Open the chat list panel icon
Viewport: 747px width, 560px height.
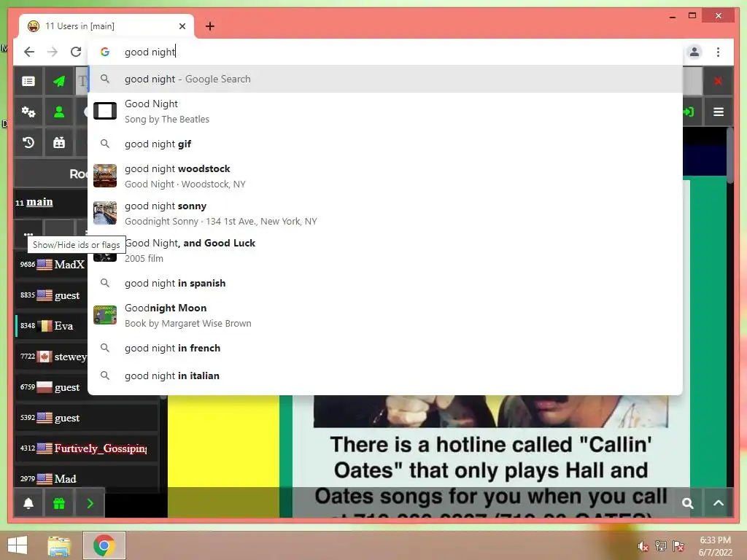pos(28,82)
